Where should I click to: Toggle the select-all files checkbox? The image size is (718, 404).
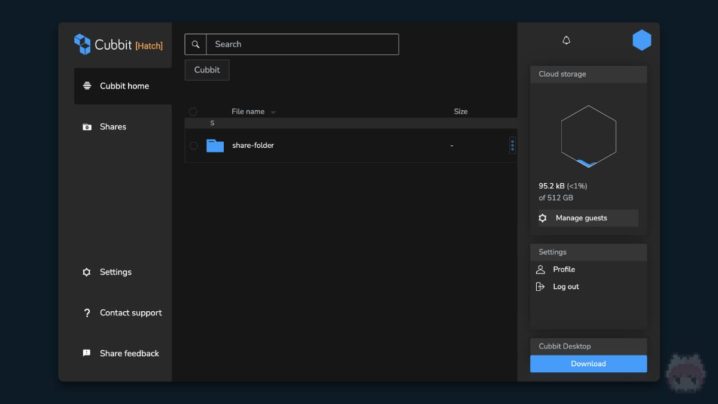point(193,112)
